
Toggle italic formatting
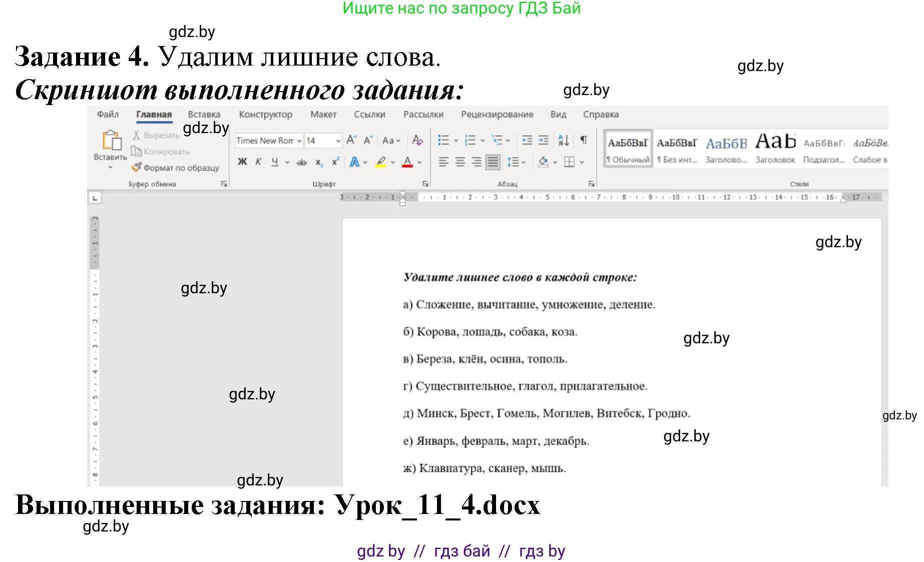(x=258, y=161)
